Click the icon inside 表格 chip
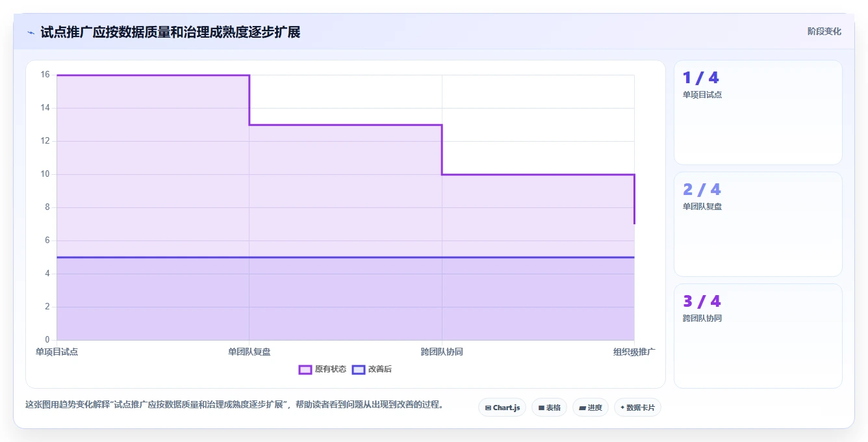 tap(541, 408)
